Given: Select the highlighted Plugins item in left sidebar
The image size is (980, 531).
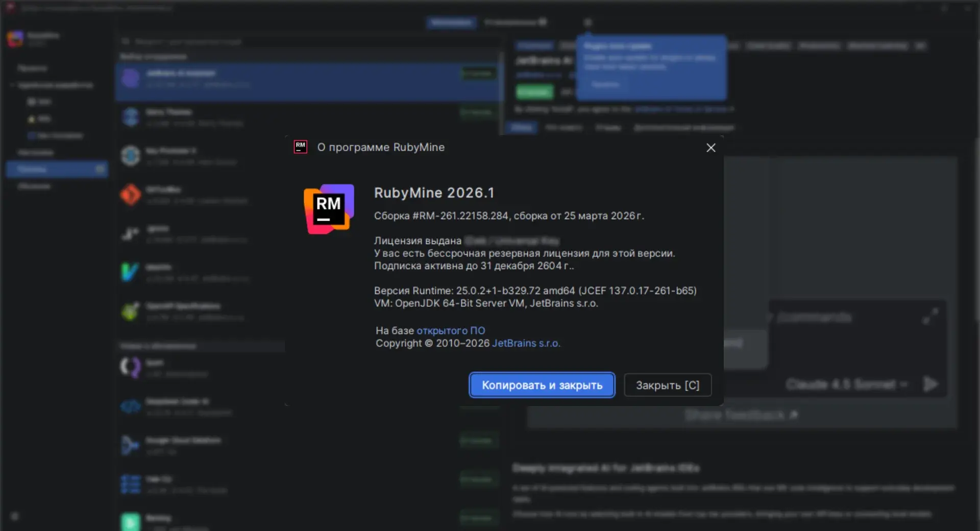Looking at the screenshot, I should point(56,169).
